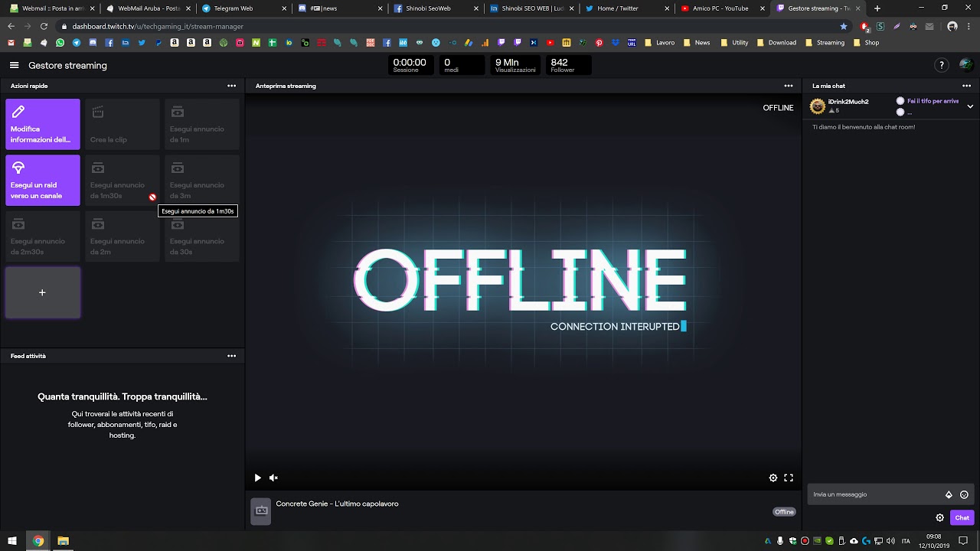Click the Invia un messaggio chat field
The image size is (980, 551).
[x=889, y=494]
